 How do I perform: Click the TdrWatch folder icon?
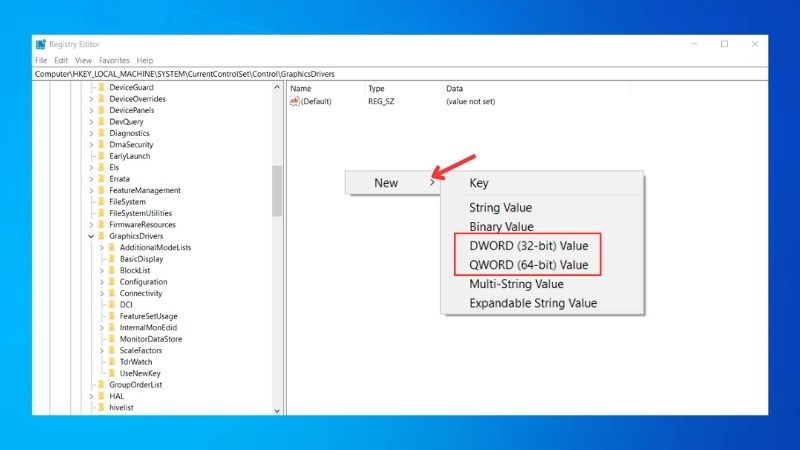[x=112, y=362]
